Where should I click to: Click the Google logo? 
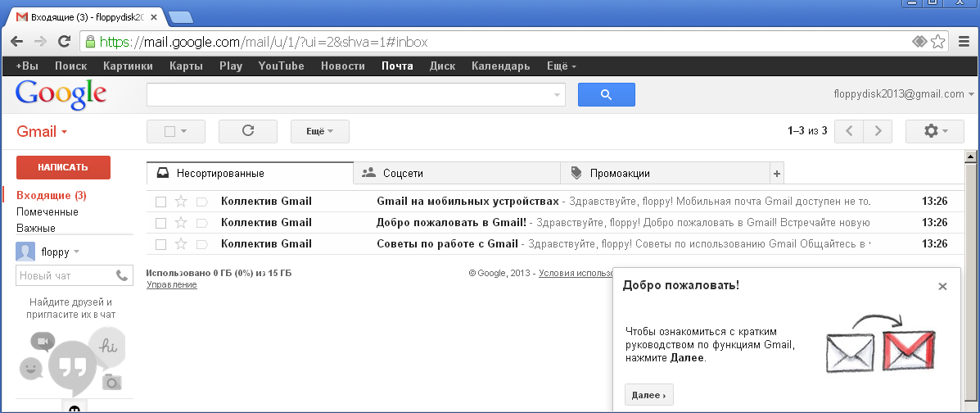pyautogui.click(x=61, y=94)
